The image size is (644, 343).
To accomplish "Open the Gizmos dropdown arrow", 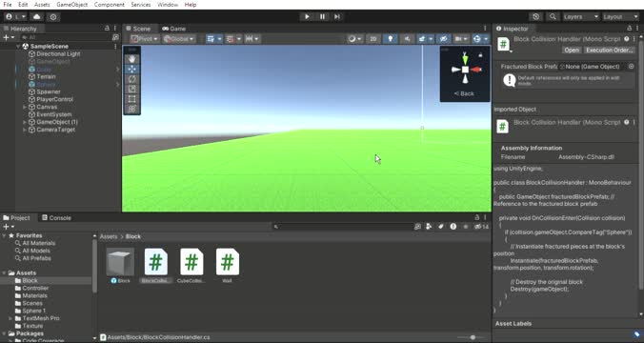I will pos(486,39).
